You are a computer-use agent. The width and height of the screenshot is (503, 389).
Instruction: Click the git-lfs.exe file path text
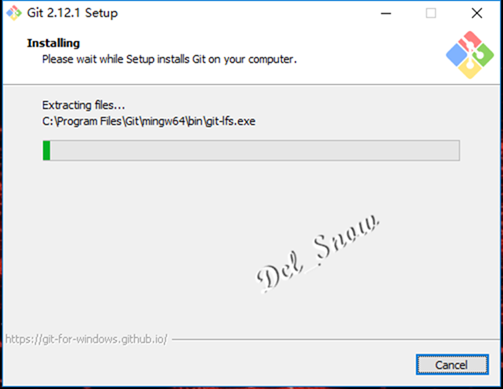149,121
